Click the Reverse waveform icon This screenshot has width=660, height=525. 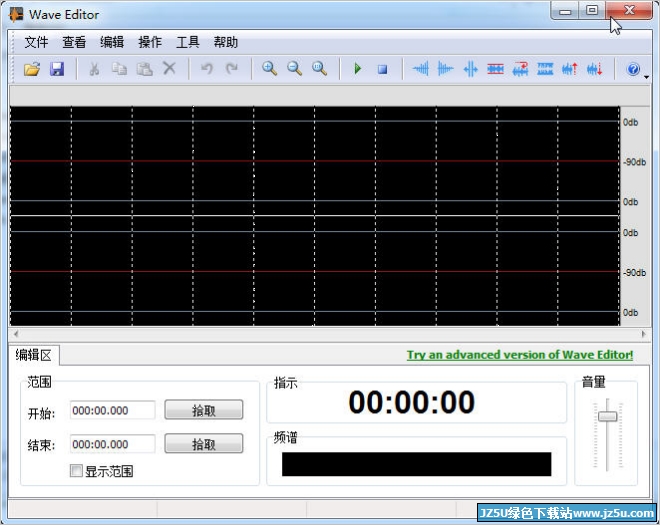tap(520, 69)
